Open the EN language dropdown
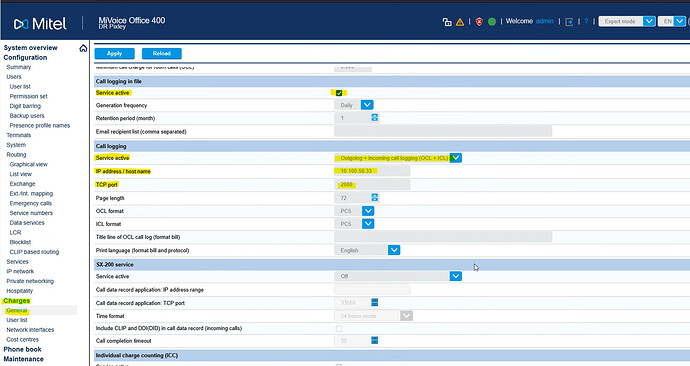The height and width of the screenshot is (366, 690). pos(672,21)
